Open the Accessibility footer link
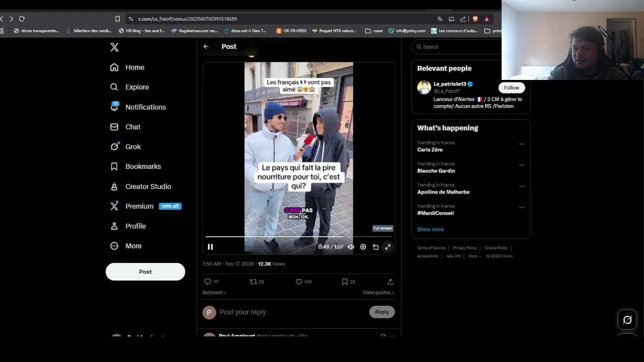 (x=428, y=256)
